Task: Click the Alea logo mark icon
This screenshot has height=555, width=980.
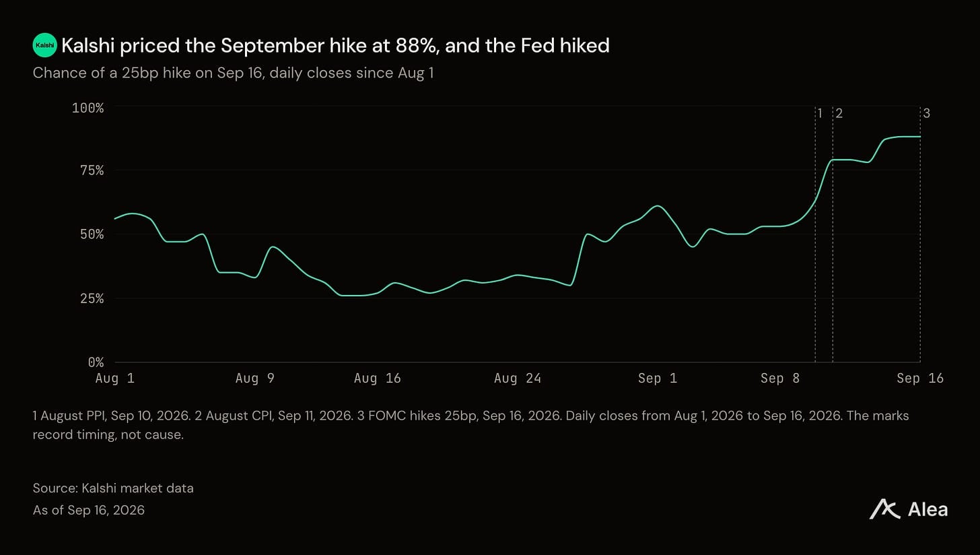Action: (x=884, y=509)
